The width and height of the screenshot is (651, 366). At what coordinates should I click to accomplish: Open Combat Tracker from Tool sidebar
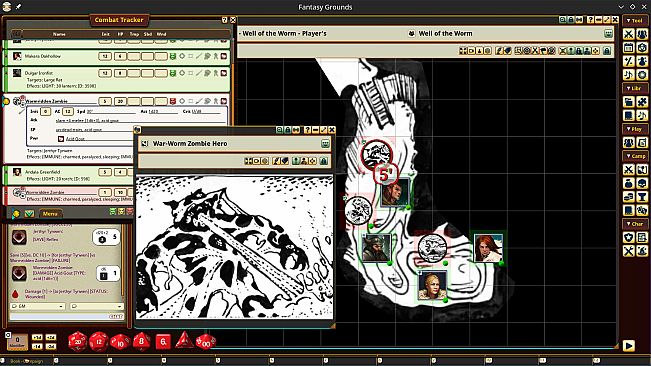(629, 34)
